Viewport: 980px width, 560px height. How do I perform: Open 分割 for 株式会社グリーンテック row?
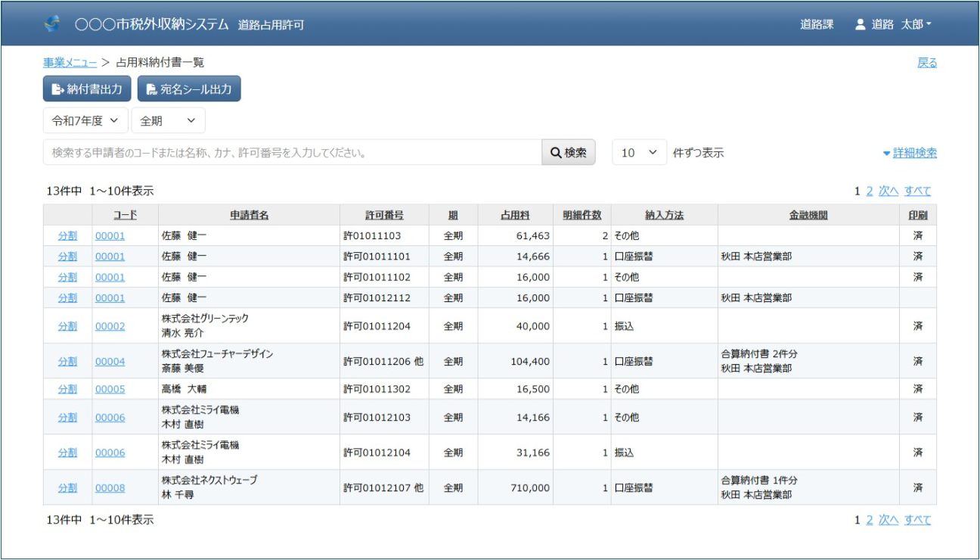pos(67,326)
